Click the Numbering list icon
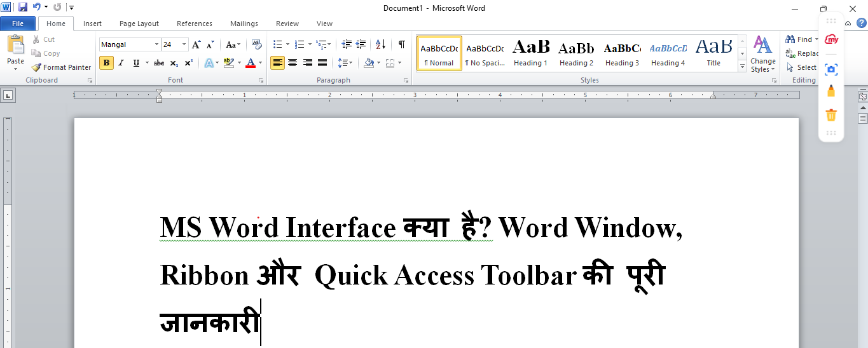868x348 pixels. 300,44
